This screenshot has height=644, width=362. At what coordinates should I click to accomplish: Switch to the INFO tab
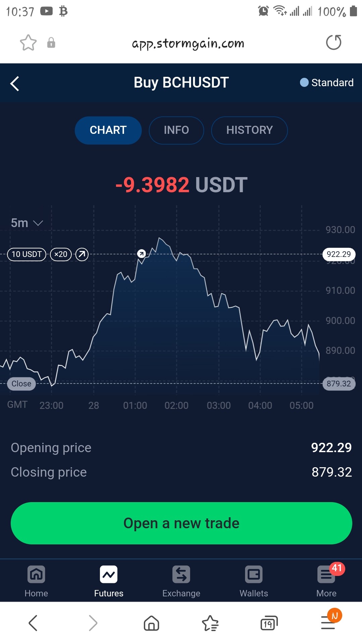(x=176, y=130)
